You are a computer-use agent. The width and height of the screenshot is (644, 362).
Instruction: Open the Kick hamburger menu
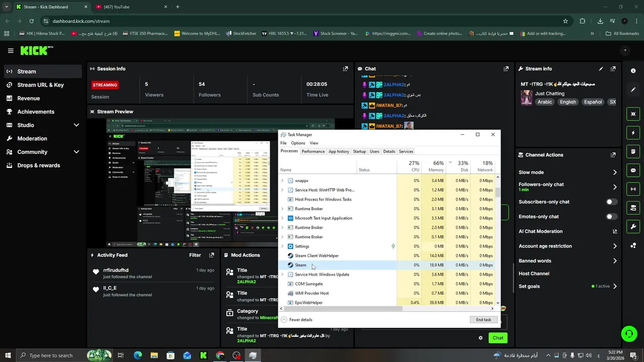[x=11, y=50]
